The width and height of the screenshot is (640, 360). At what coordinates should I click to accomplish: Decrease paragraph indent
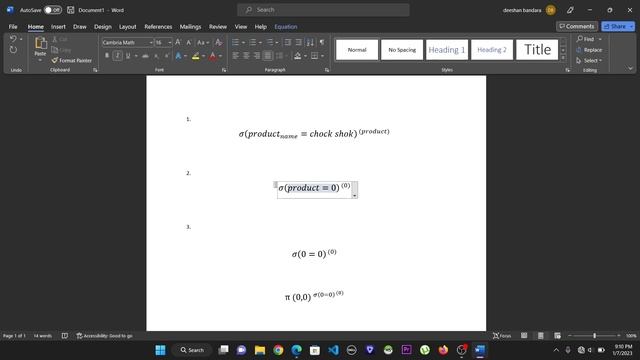point(288,42)
